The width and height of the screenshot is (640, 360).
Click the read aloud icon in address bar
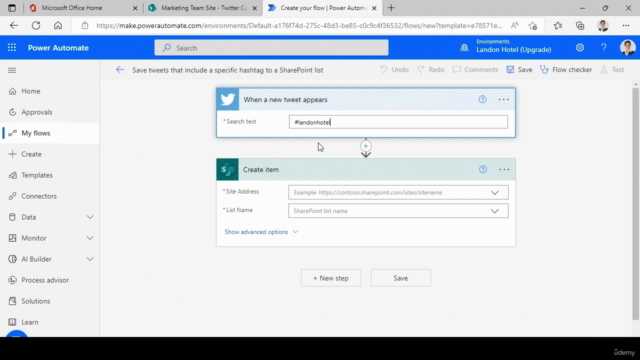tap(515, 25)
